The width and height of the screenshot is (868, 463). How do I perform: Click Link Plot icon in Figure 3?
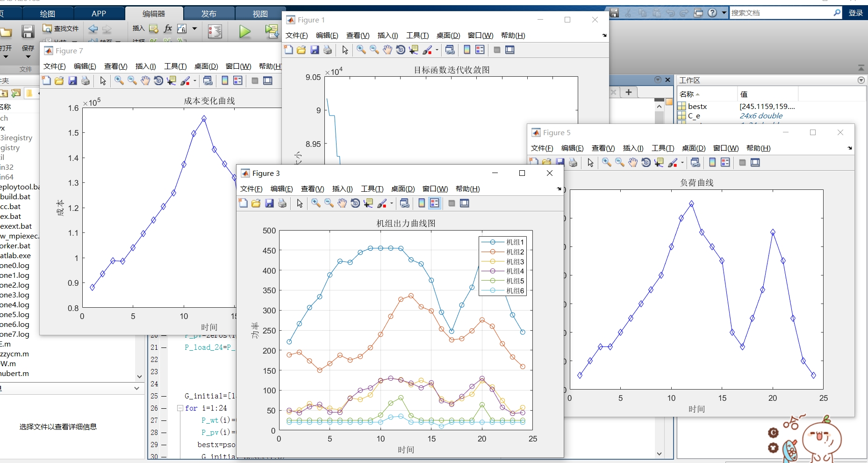[405, 203]
